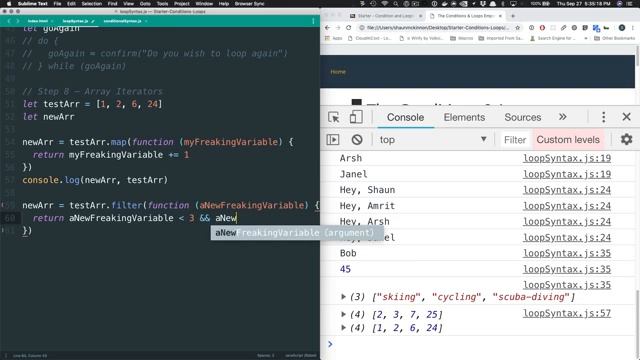
Task: Switch to the index.html tab in Sublime
Action: [x=38, y=21]
